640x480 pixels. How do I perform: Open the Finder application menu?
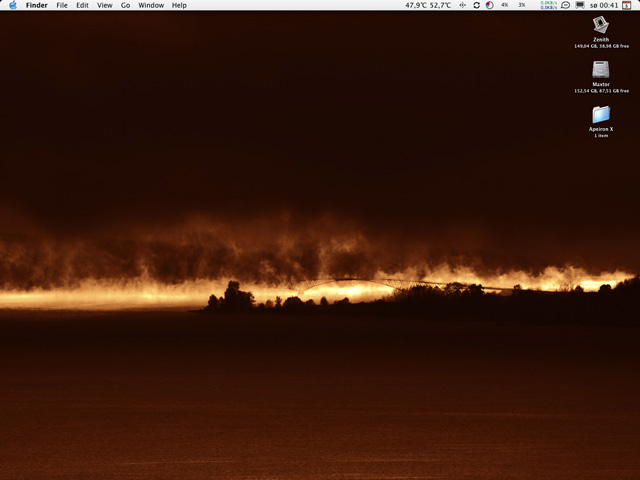click(x=36, y=5)
